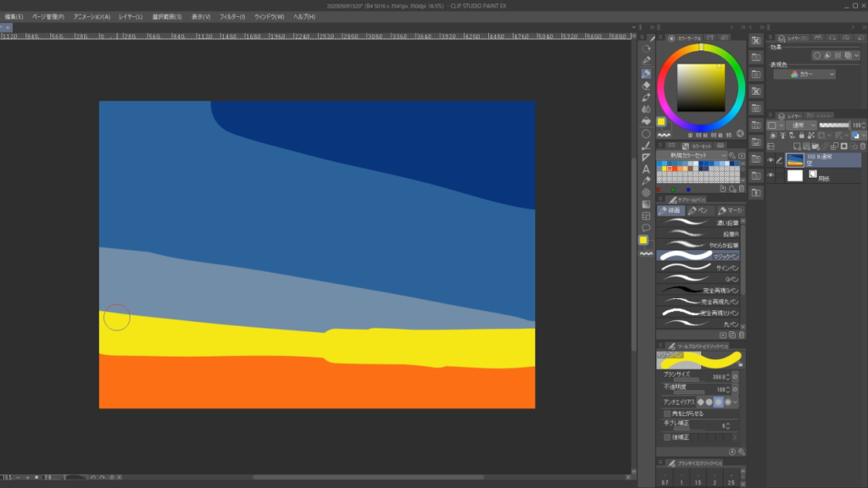Image resolution: width=868 pixels, height=488 pixels.
Task: Select the Gペン brush
Action: tap(698, 279)
